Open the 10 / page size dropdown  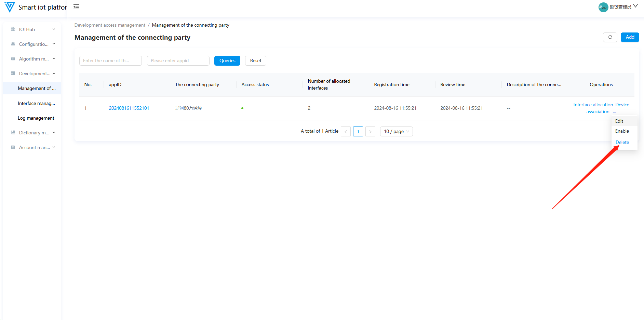click(x=396, y=132)
